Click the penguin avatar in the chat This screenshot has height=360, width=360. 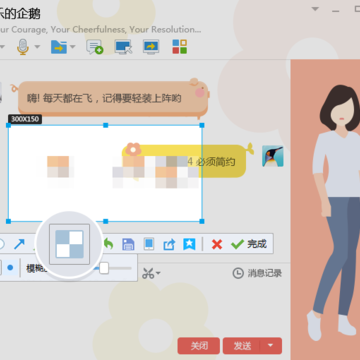tap(273, 156)
